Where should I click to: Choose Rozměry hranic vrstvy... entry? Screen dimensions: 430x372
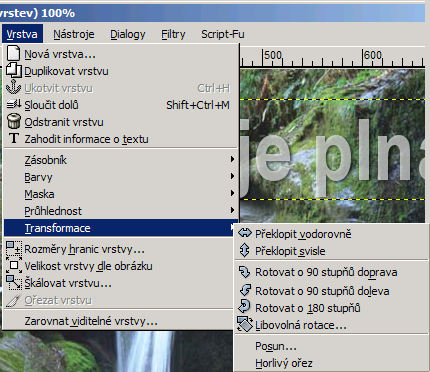[x=119, y=249]
